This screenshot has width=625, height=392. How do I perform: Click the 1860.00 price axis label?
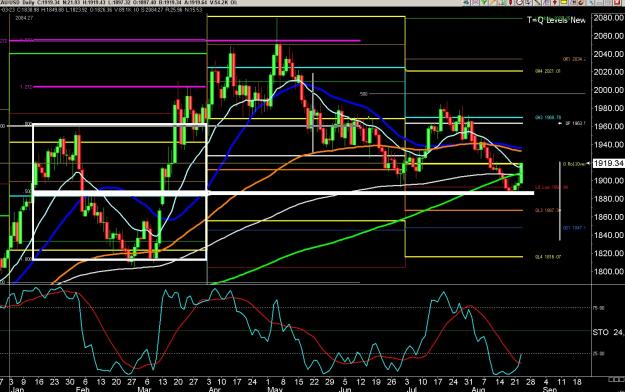click(608, 217)
